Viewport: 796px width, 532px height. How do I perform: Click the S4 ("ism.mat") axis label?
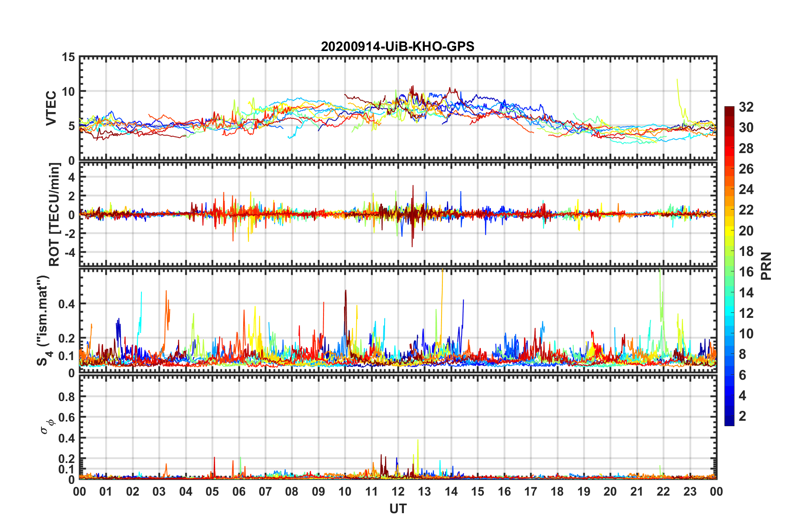[x=44, y=320]
